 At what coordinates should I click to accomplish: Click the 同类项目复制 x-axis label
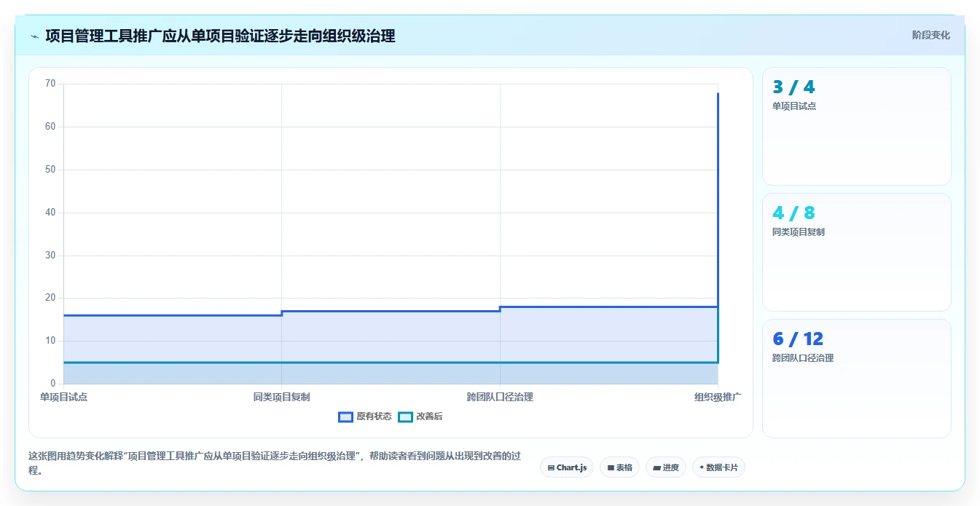pos(281,397)
